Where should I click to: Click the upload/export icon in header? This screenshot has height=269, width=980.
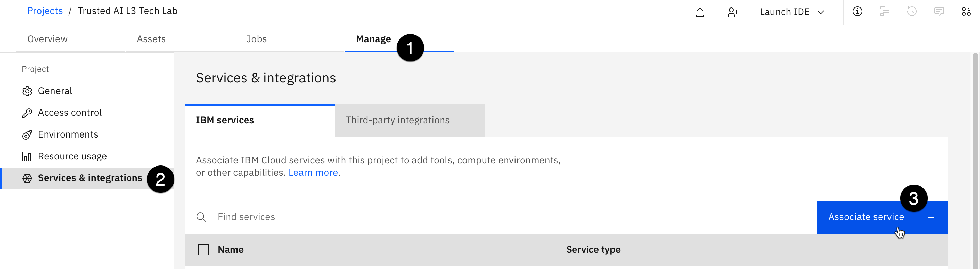pyautogui.click(x=700, y=12)
